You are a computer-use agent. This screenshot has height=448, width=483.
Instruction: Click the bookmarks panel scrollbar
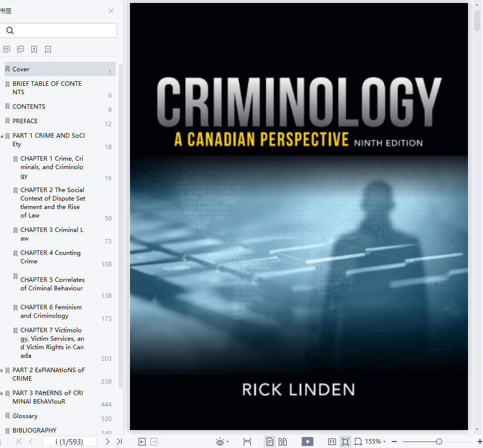121,226
